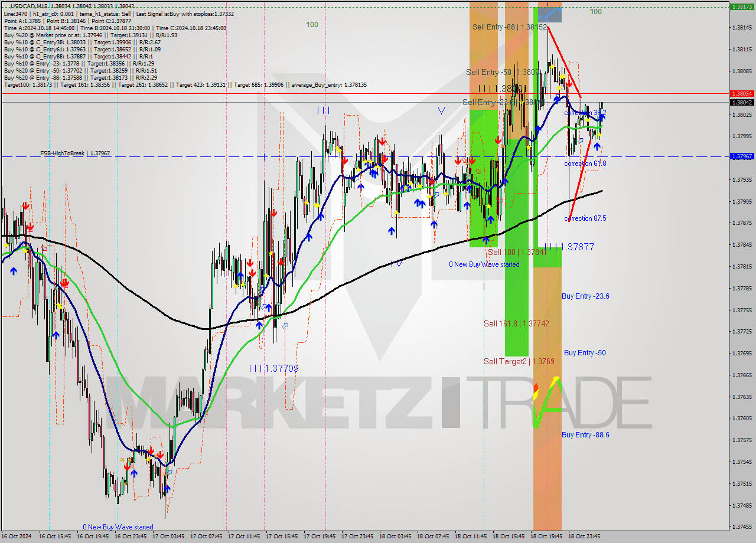Click the 1.38145 price scale value
The image size is (756, 543).
pos(742,28)
